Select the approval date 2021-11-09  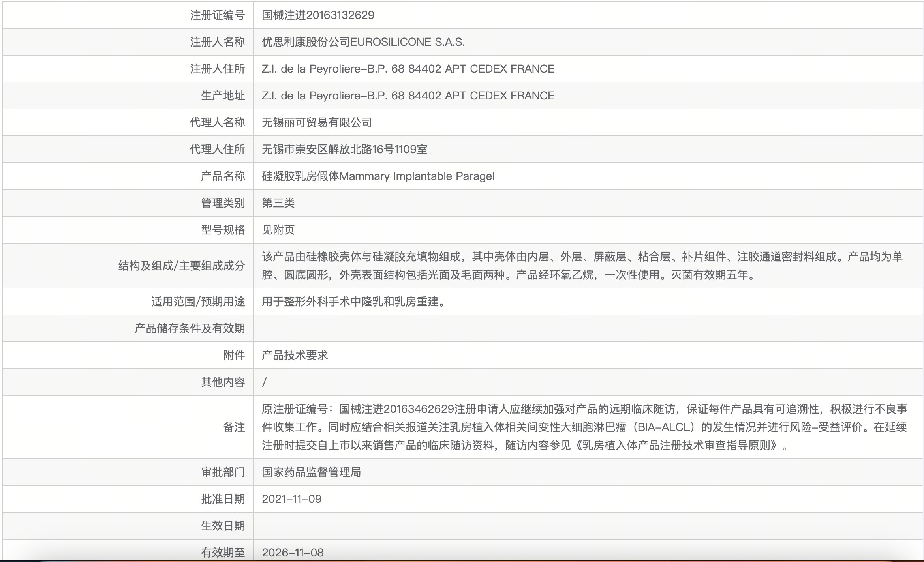coord(292,499)
